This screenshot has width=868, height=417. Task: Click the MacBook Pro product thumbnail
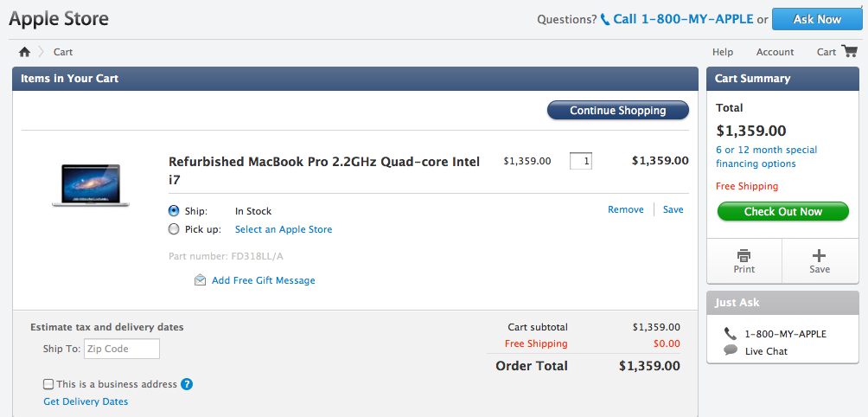pyautogui.click(x=90, y=185)
